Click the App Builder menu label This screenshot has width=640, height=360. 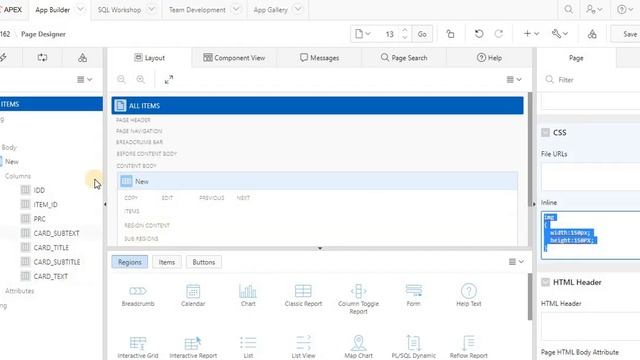[x=52, y=9]
